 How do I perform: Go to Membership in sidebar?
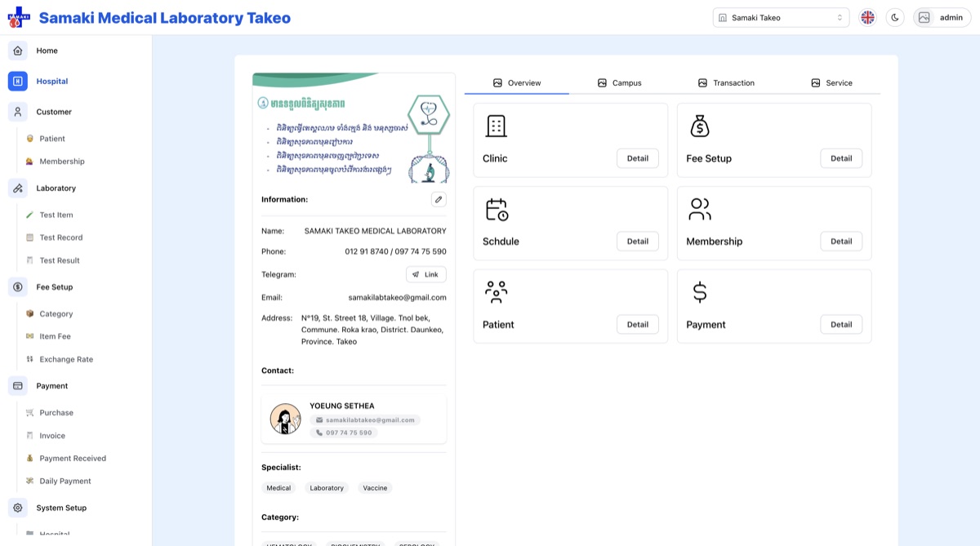[61, 162]
